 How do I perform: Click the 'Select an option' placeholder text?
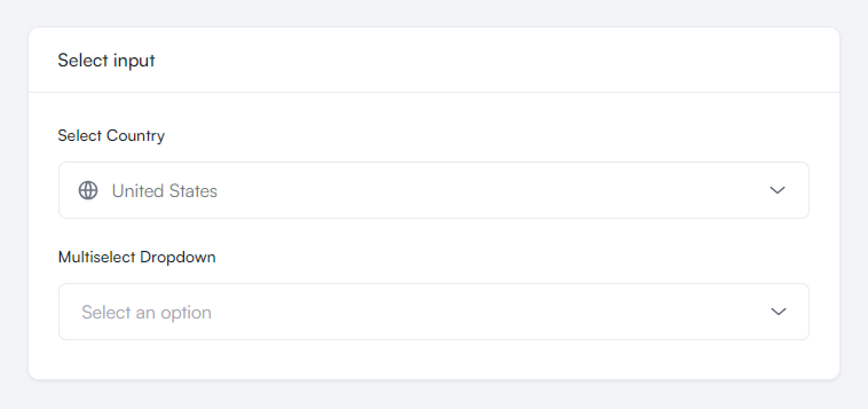147,312
